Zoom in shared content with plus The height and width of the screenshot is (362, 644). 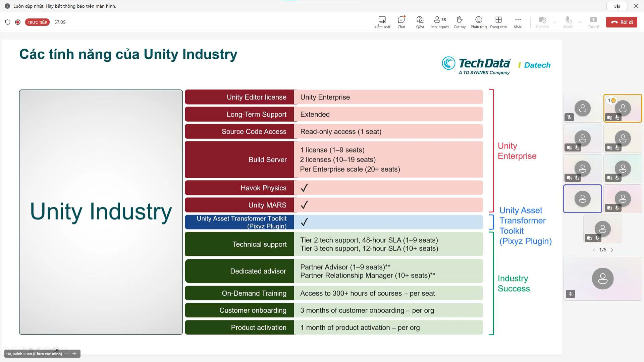point(74,354)
